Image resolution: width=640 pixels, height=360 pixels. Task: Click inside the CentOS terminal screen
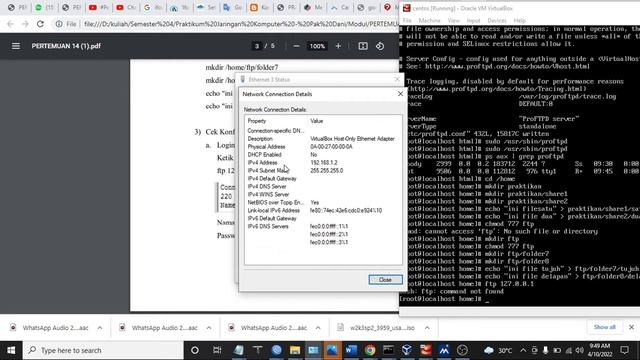(x=520, y=165)
